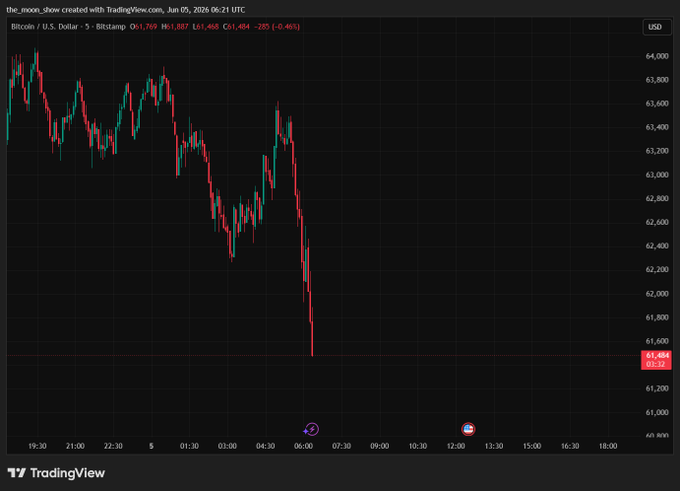Click the 19:30 time axis label
This screenshot has height=491, width=680.
click(37, 446)
